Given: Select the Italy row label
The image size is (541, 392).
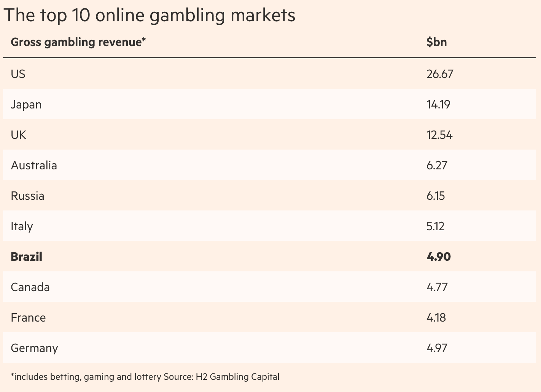Looking at the screenshot, I should click(22, 226).
